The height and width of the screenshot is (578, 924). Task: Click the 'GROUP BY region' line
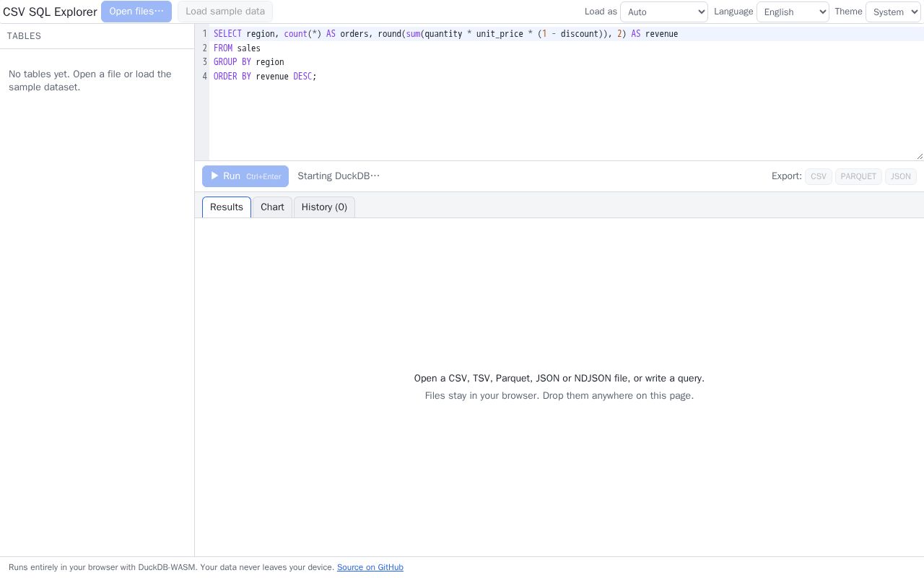[x=249, y=62]
